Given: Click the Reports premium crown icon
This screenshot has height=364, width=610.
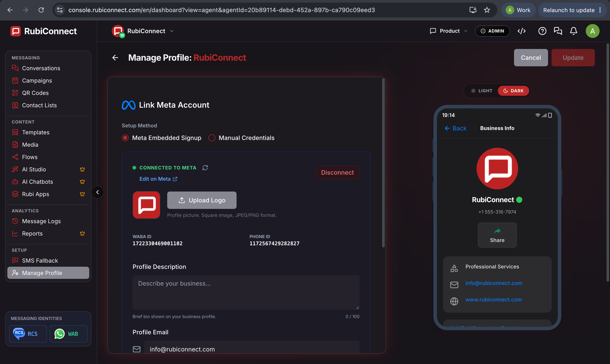Looking at the screenshot, I should pos(82,233).
